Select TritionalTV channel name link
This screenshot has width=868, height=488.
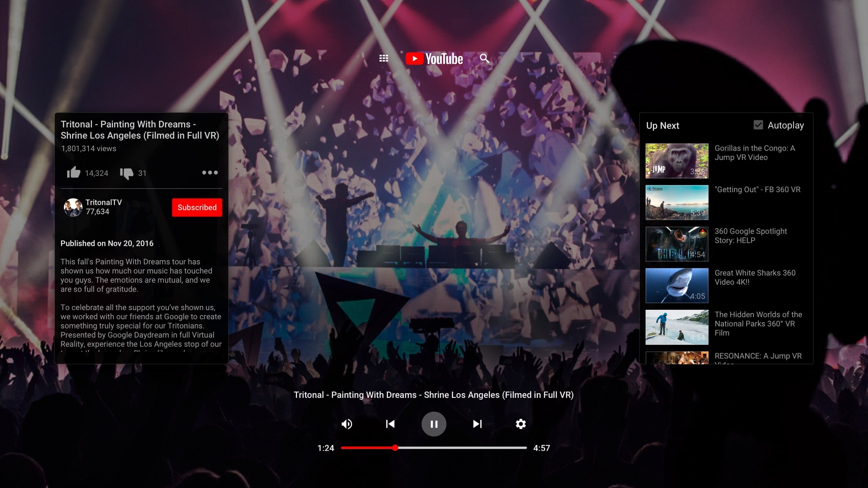(104, 202)
